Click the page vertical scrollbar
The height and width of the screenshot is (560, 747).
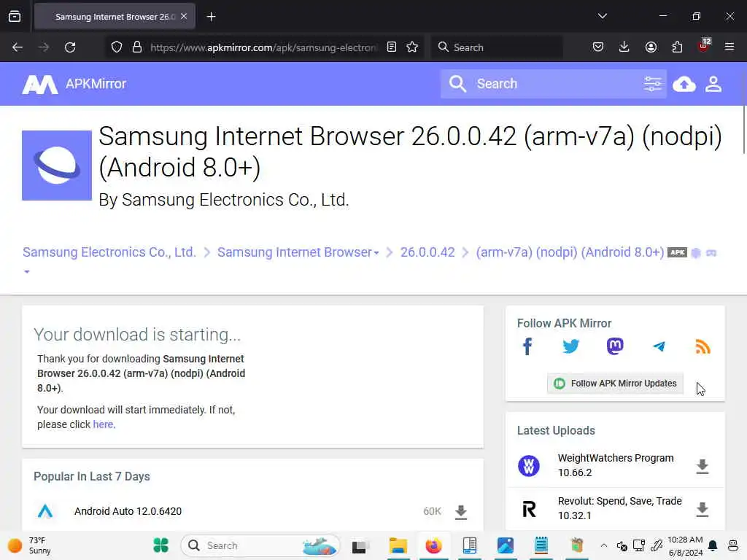coord(743,129)
